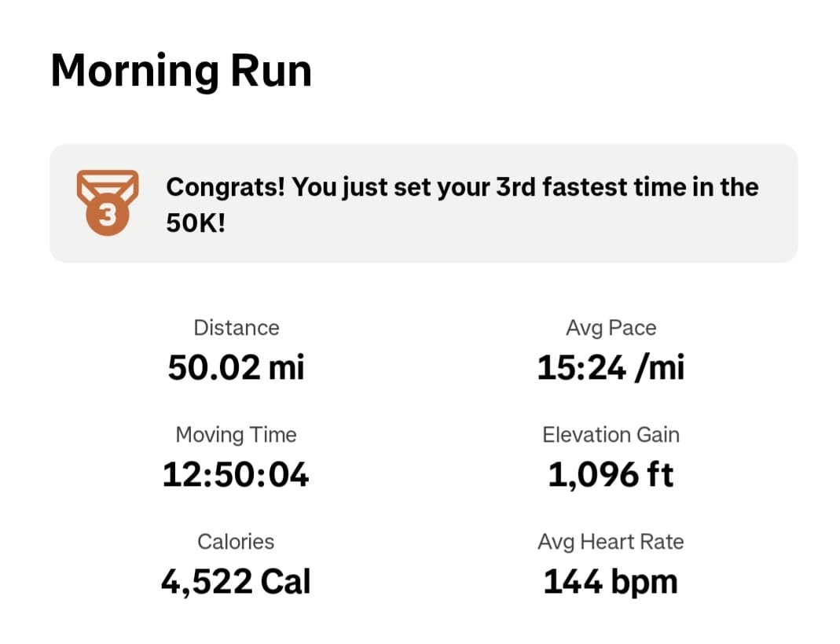
Task: Select the Calories label
Action: (236, 542)
